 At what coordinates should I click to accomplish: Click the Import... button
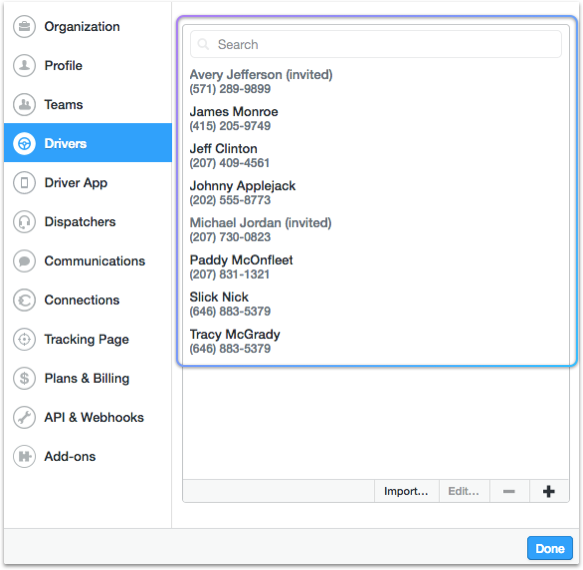point(406,491)
